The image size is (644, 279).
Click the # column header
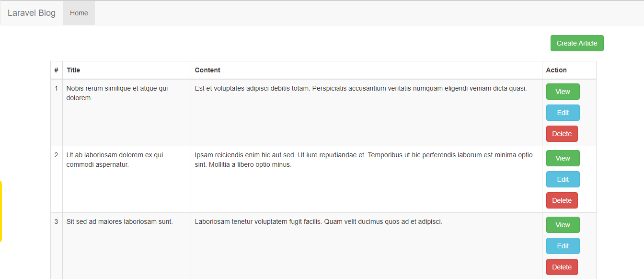(x=57, y=70)
